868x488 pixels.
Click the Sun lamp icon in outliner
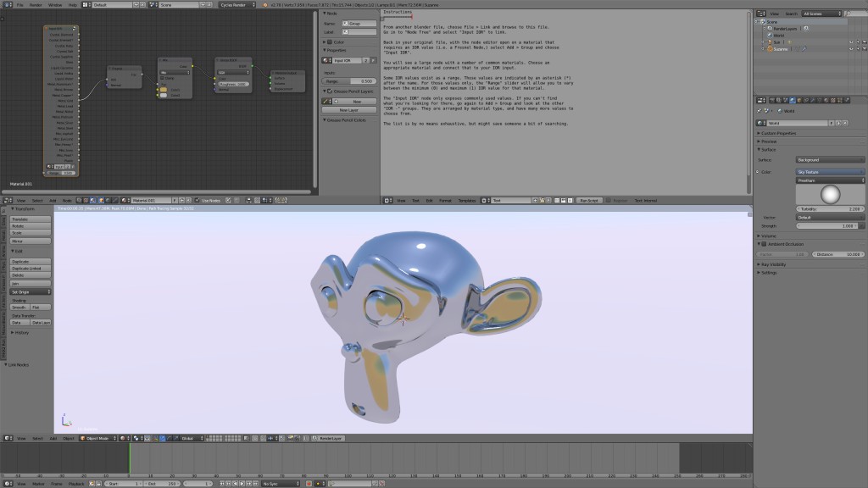tap(770, 42)
